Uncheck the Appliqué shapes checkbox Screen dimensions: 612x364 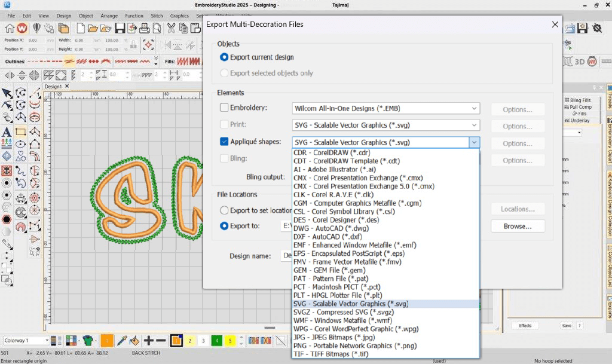coord(224,142)
